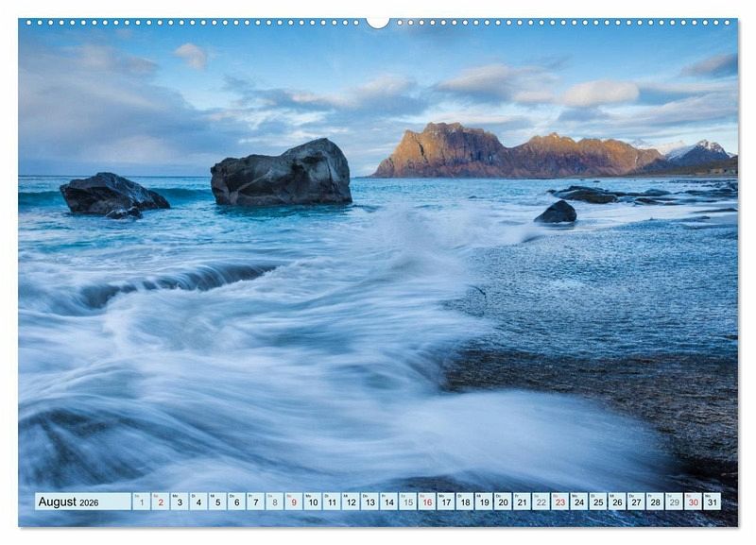This screenshot has width=756, height=545.
Task: Select date cell 26
Action: pos(617,502)
